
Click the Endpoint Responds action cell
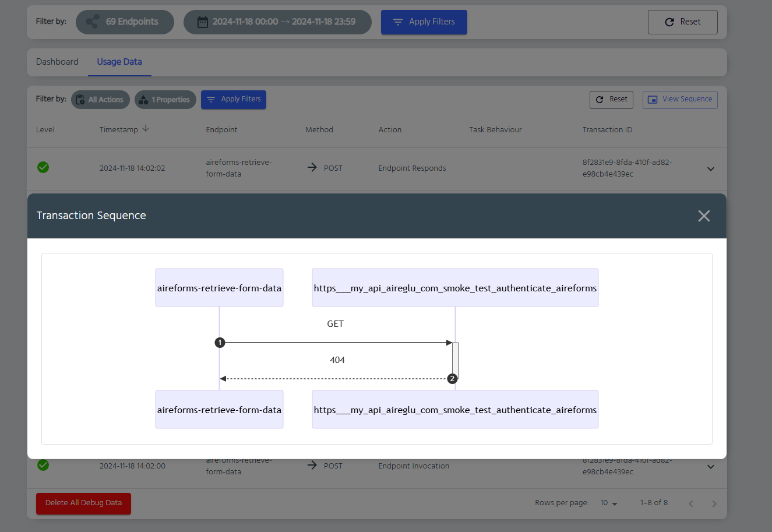click(412, 168)
